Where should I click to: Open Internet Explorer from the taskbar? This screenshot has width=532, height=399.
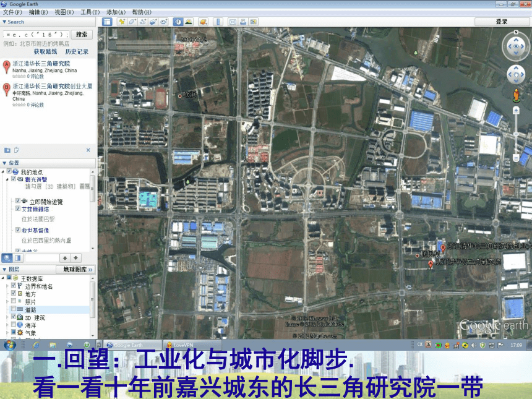click(x=36, y=345)
